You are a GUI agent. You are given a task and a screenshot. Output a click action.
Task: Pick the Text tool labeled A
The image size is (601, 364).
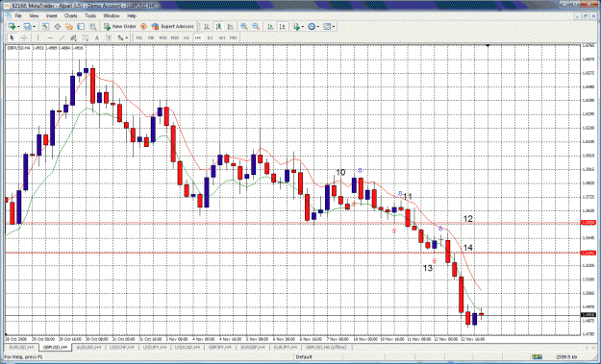tap(96, 37)
